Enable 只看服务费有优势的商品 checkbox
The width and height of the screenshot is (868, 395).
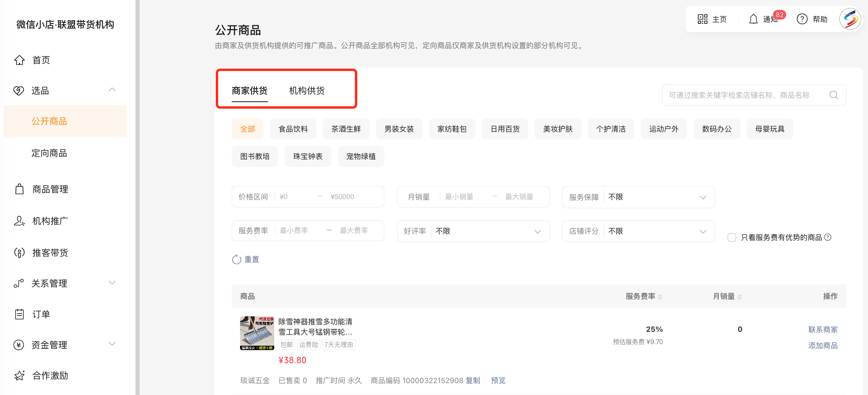pyautogui.click(x=732, y=238)
